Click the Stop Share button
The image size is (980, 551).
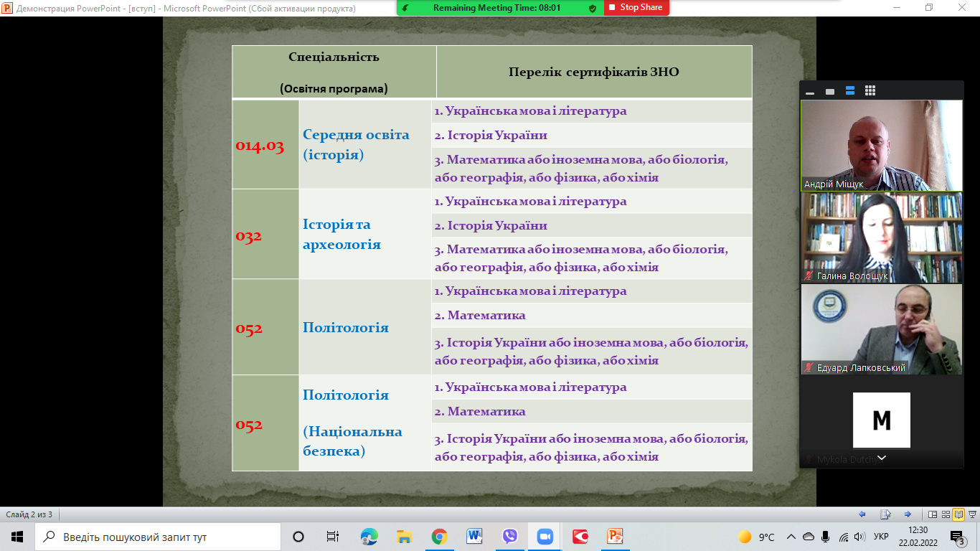636,8
